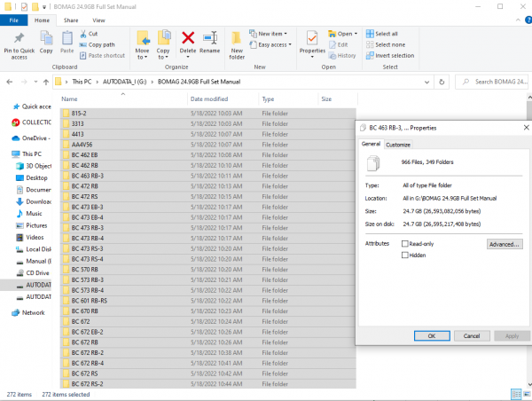Select the 815-2 folder row

coord(208,114)
